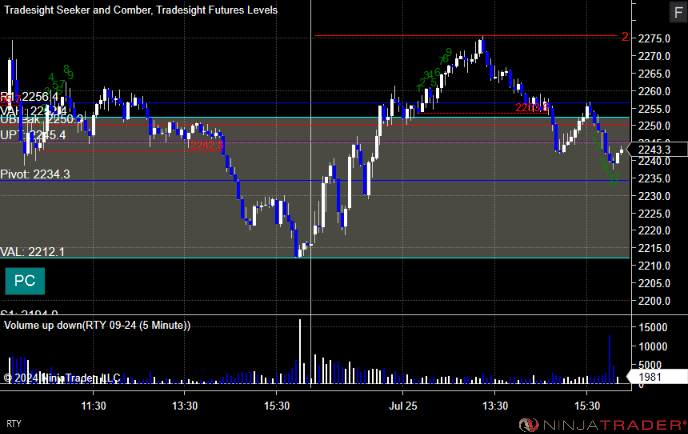
Task: Click the UPT 2245.4 level label
Action: tap(33, 135)
